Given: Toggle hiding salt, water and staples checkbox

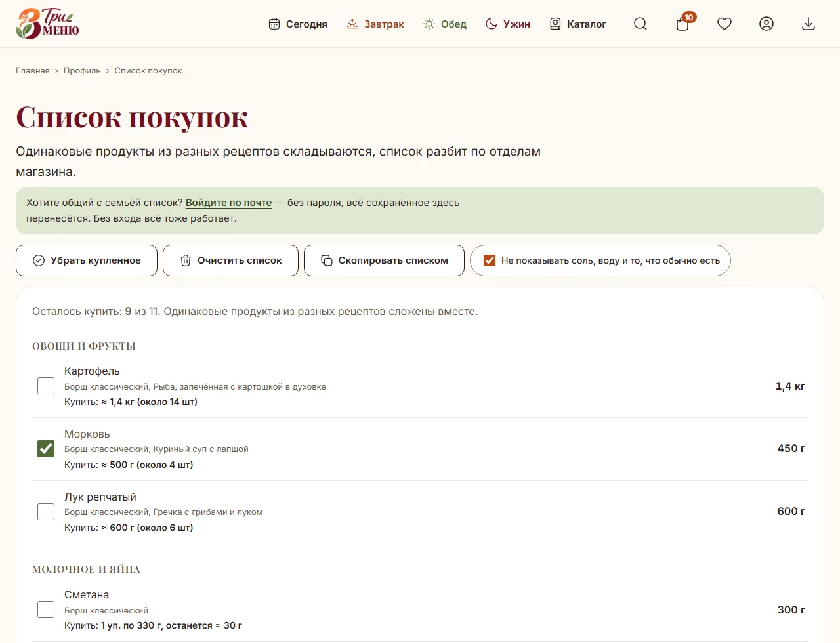Looking at the screenshot, I should (490, 260).
